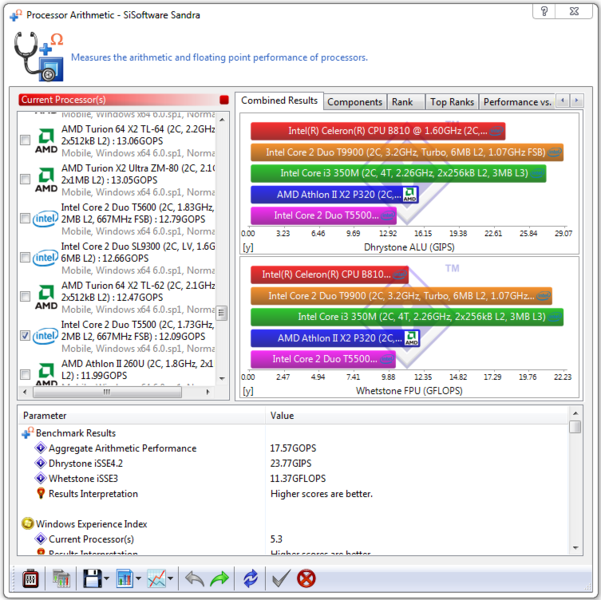Viewport: 601px width, 600px height.
Task: Click the Windows Experience Index section icon
Action: point(28,524)
